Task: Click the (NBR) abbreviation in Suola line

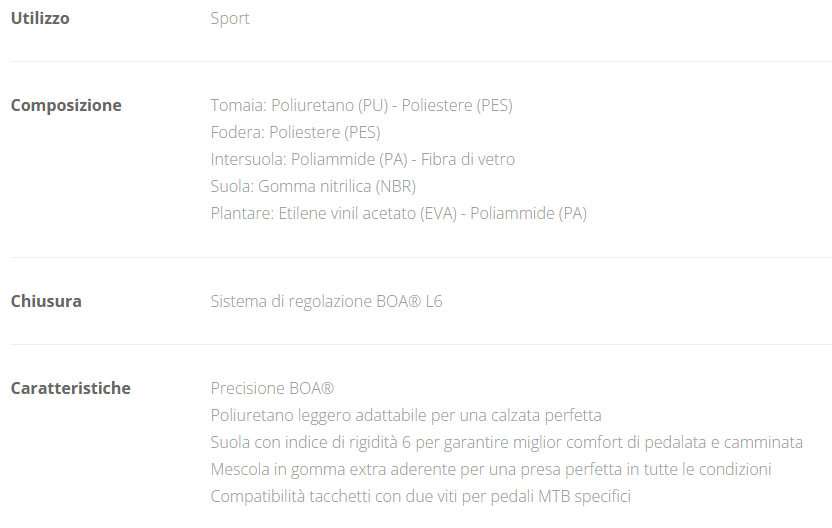Action: coord(396,186)
